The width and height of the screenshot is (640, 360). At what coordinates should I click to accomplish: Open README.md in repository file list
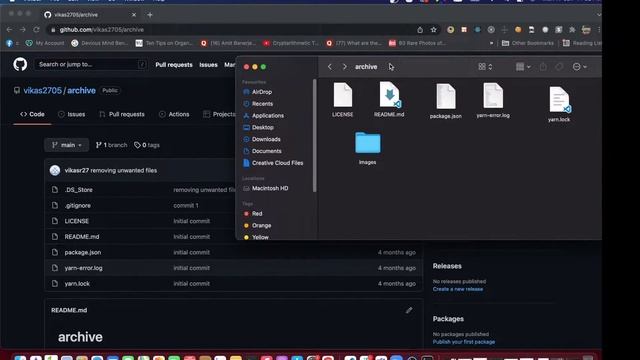82,237
